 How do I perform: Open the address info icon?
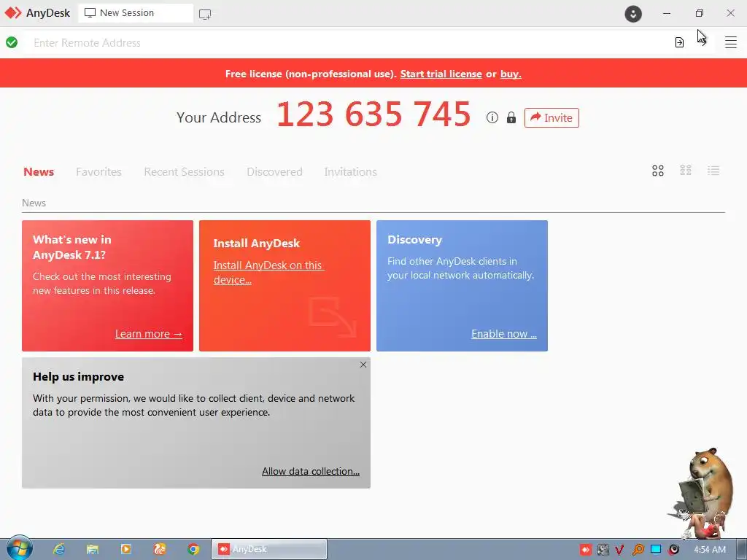[x=492, y=117]
